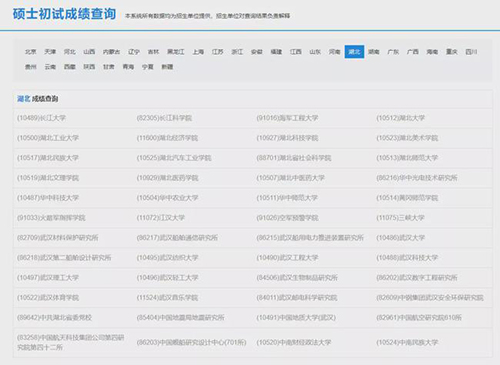Select the 山东 province tab
This screenshot has width=500, height=365.
point(315,52)
